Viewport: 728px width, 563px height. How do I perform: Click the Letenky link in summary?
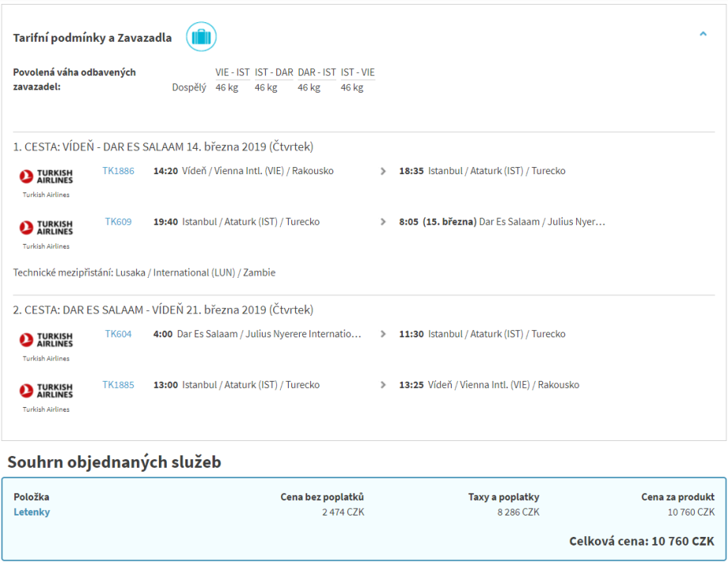[x=32, y=512]
